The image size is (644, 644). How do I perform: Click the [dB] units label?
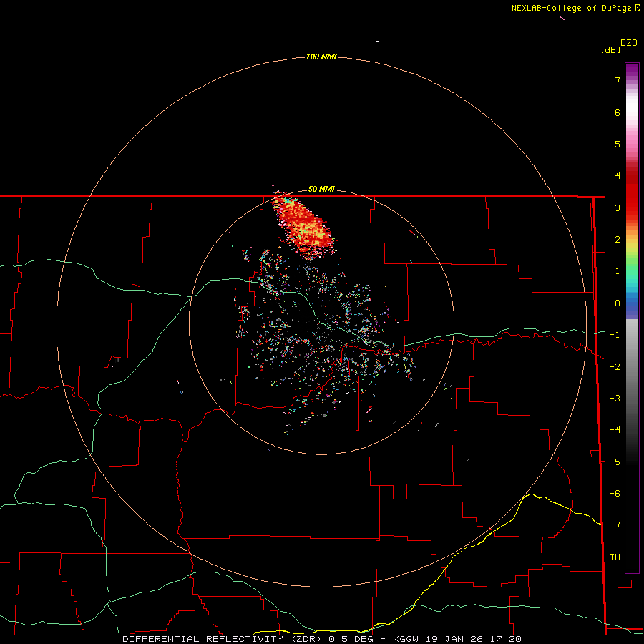tap(610, 49)
